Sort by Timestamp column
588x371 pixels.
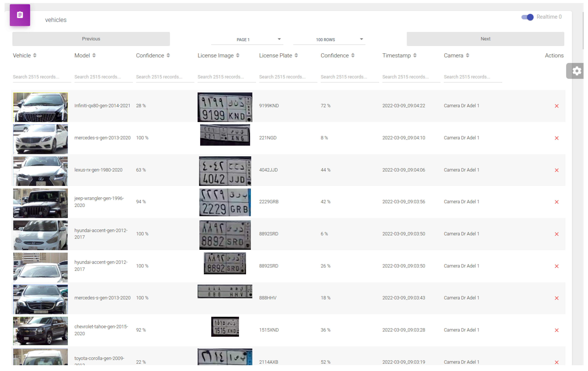pyautogui.click(x=415, y=56)
